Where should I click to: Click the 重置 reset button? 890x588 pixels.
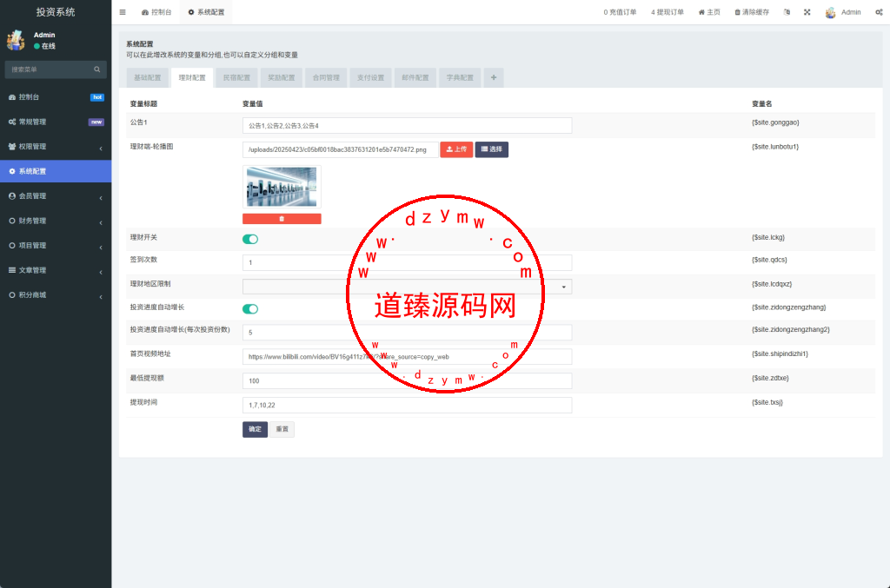point(282,429)
